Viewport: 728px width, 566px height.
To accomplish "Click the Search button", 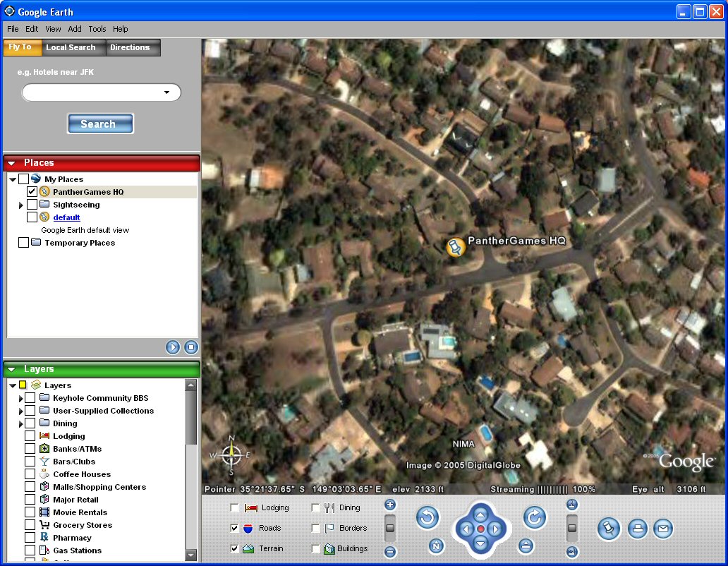I will click(x=100, y=124).
